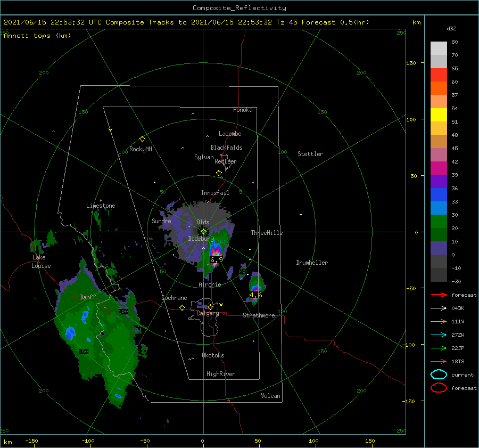The height and width of the screenshot is (448, 479).
Task: Select the orange 111V arrow in legend
Action: click(439, 321)
